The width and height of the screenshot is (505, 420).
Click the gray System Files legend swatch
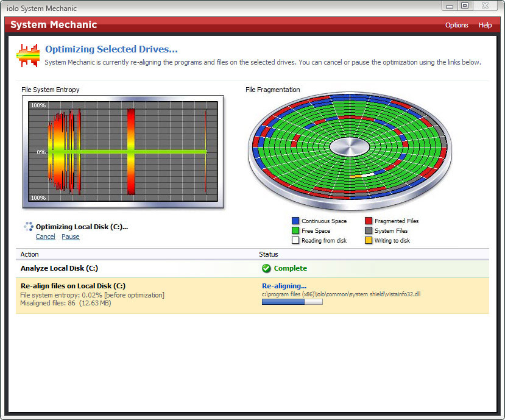369,230
